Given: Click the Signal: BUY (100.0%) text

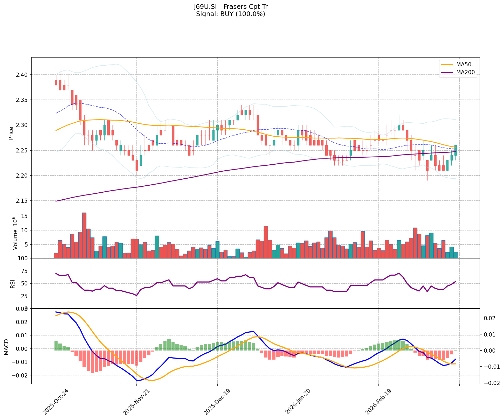Looking at the screenshot, I should coord(230,14).
